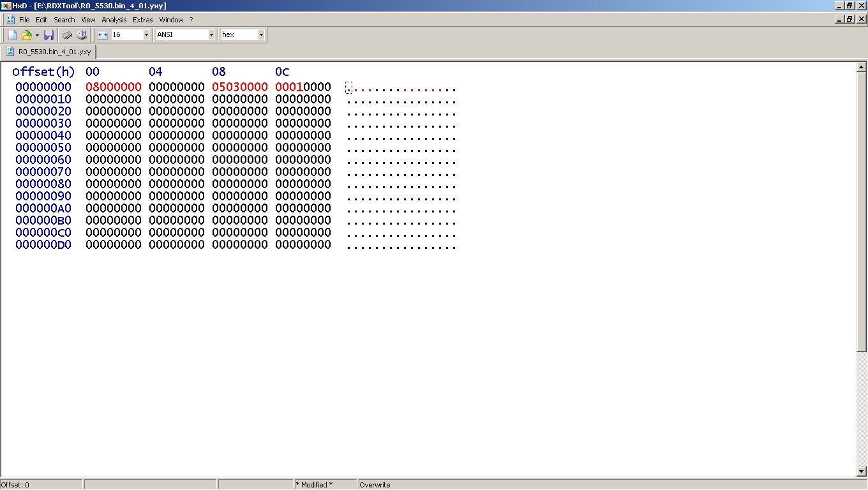Click the Open RAM chip icon

point(67,35)
